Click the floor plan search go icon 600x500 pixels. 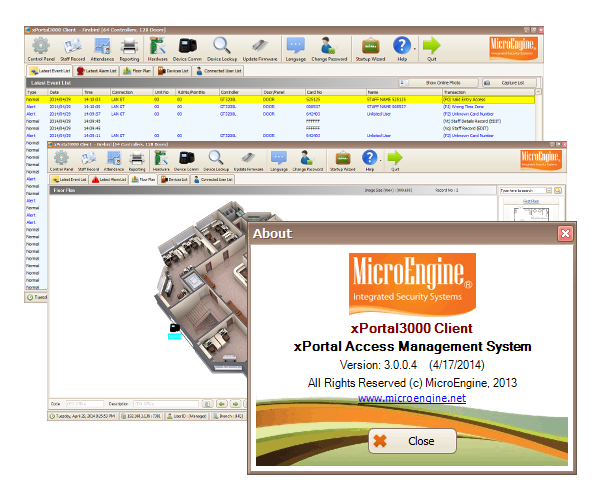tap(558, 191)
